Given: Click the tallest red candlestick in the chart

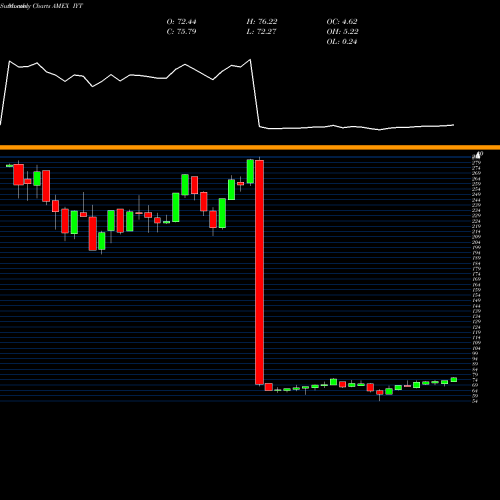Looking at the screenshot, I should click(259, 272).
